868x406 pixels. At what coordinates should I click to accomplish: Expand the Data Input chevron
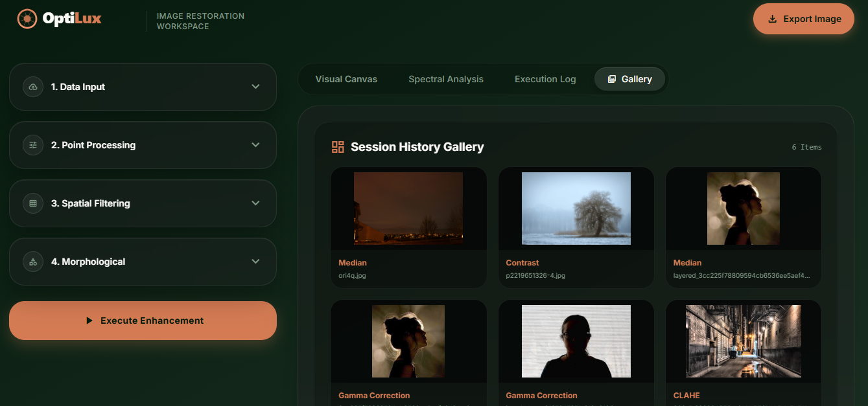255,87
